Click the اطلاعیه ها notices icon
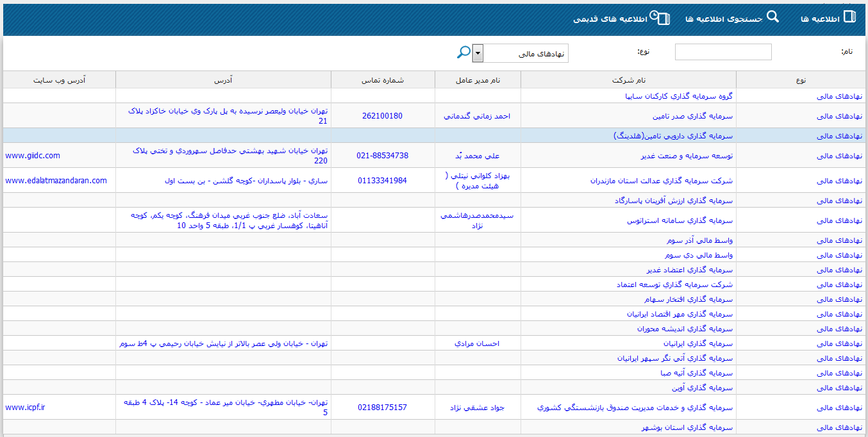 [849, 17]
